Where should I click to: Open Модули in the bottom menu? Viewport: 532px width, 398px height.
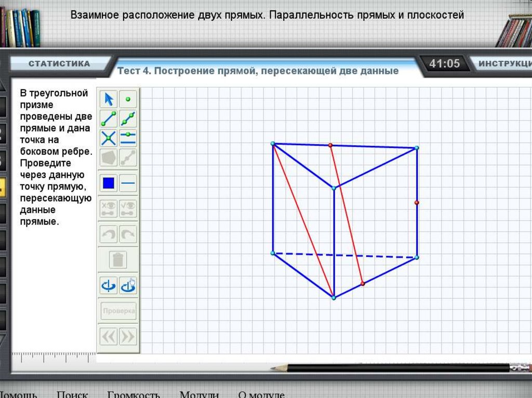(x=199, y=394)
